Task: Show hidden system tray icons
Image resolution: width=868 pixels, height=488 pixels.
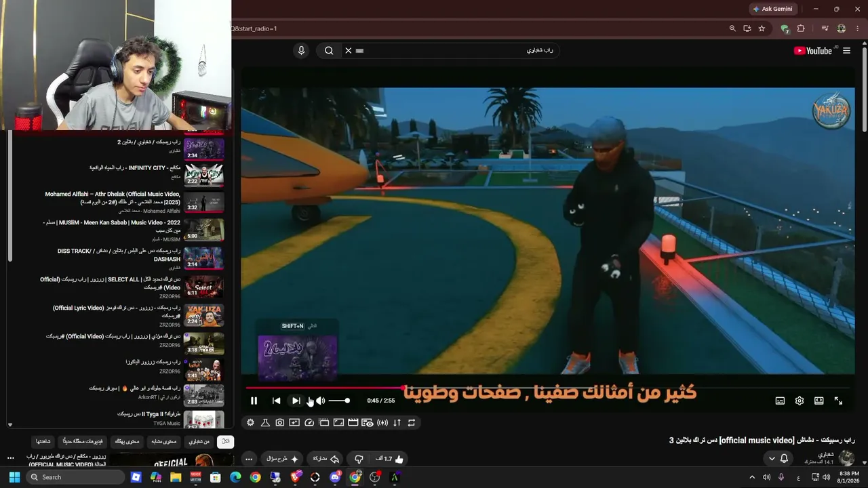Action: pyautogui.click(x=751, y=477)
